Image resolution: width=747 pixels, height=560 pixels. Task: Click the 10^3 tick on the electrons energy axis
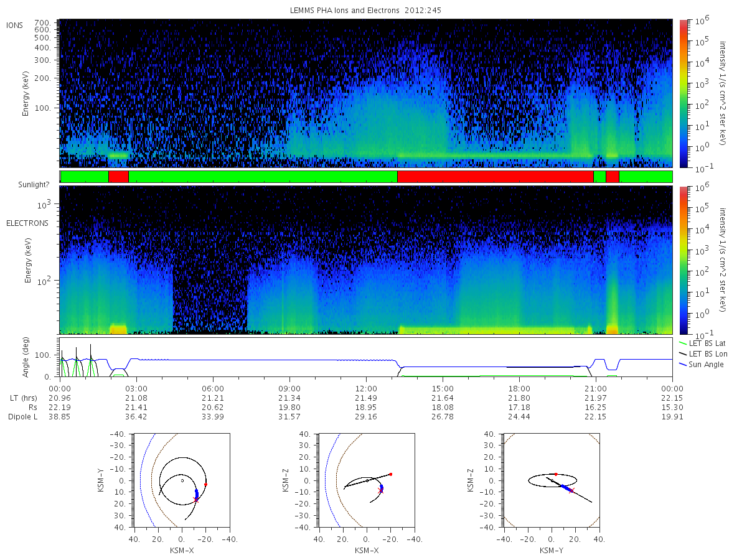click(45, 204)
